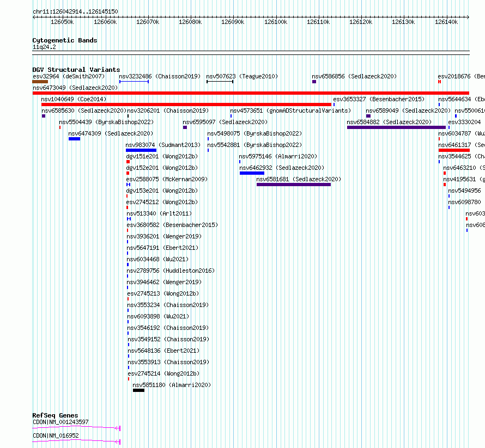
Task: Select the blue nsv983074 variant bar
Action: click(141, 150)
